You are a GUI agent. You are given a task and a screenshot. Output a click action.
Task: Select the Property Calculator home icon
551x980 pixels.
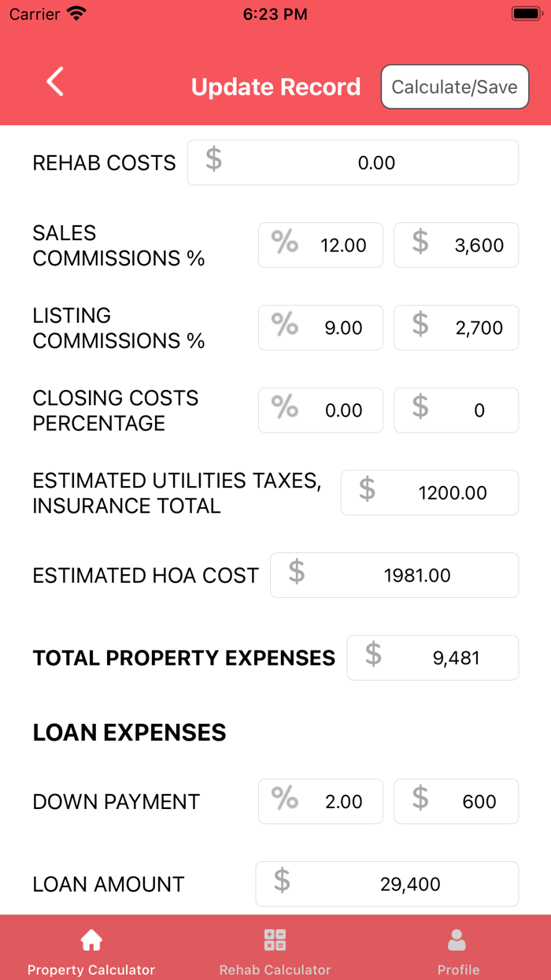pos(91,938)
